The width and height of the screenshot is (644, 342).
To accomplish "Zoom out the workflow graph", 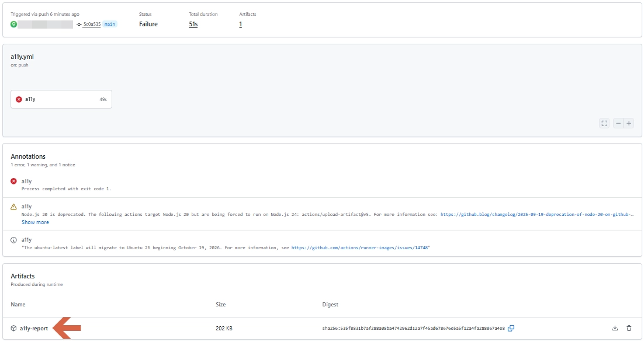I will [x=618, y=123].
